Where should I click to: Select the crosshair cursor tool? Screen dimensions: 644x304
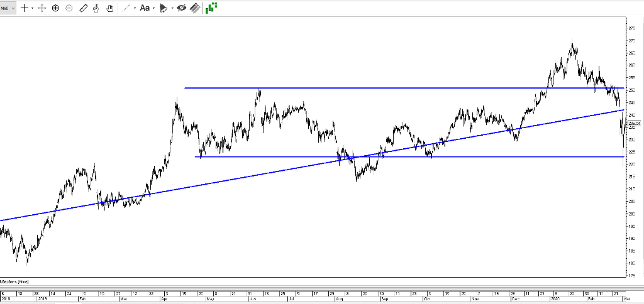pyautogui.click(x=24, y=8)
